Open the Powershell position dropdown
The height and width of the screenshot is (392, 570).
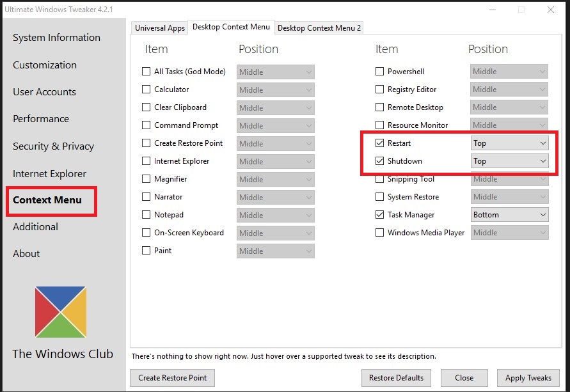(x=509, y=72)
